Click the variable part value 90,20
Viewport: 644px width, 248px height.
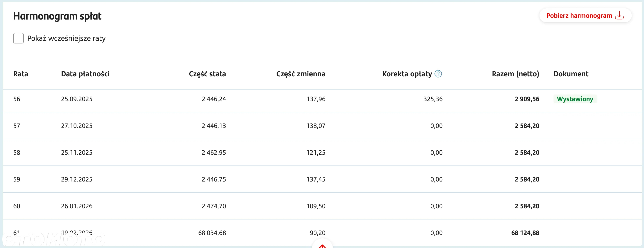coord(318,233)
